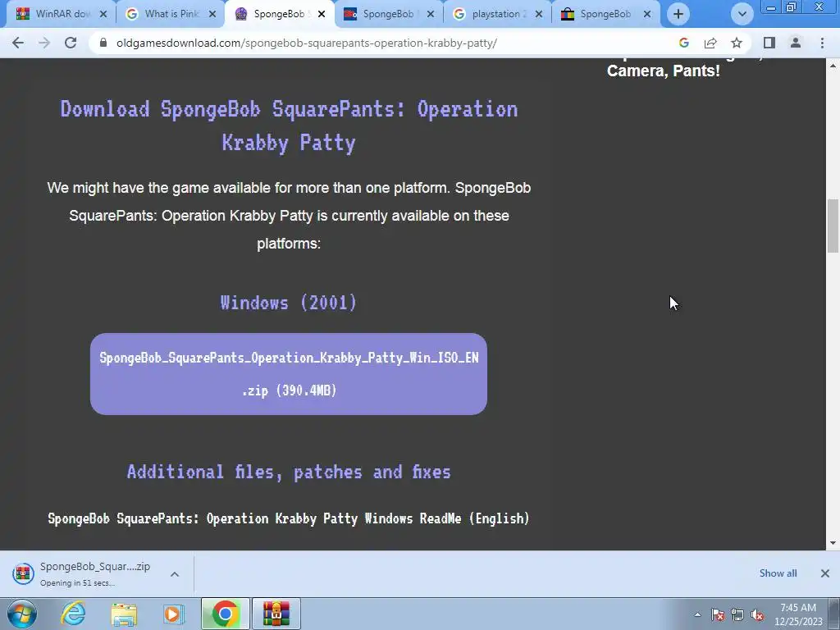Open SpongeBob Windows ReadMe (English) link

(289, 518)
